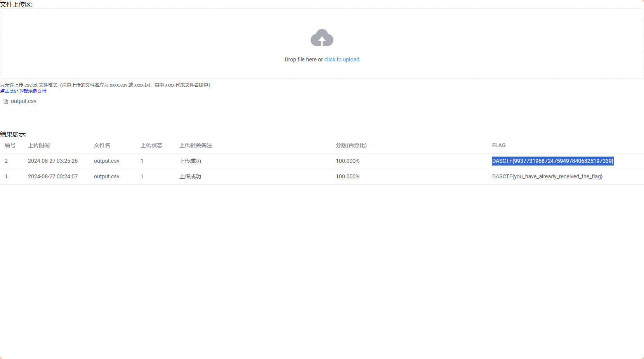Click the 上传状态 column header
The height and width of the screenshot is (359, 644).
(x=151, y=145)
